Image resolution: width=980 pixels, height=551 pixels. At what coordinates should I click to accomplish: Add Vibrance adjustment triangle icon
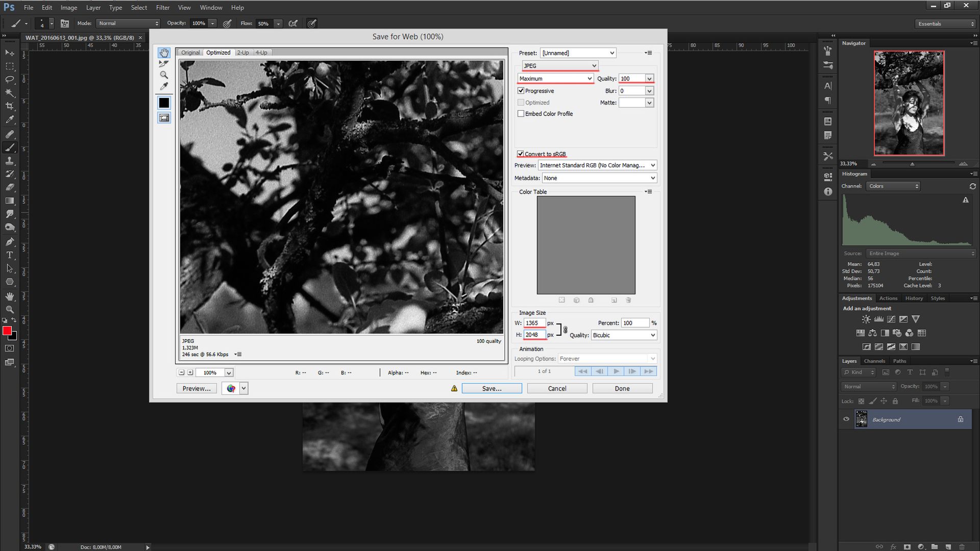coord(916,319)
